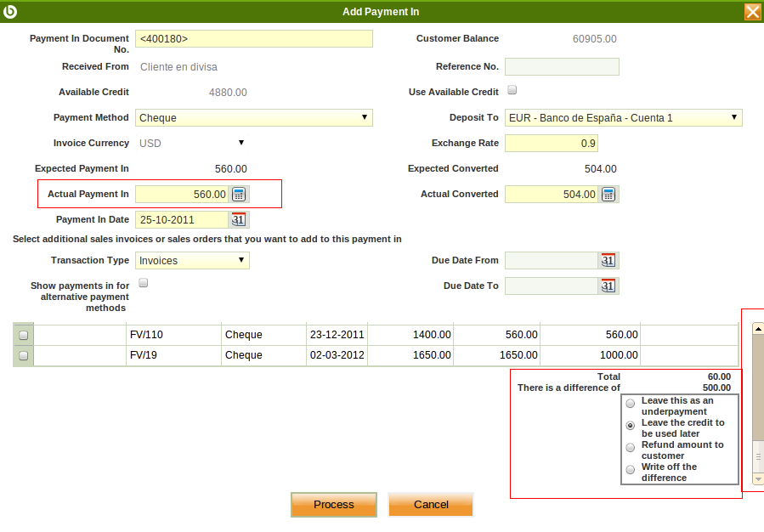Click the Reference No. input field
Image resolution: width=764 pixels, height=532 pixels.
pos(562,67)
